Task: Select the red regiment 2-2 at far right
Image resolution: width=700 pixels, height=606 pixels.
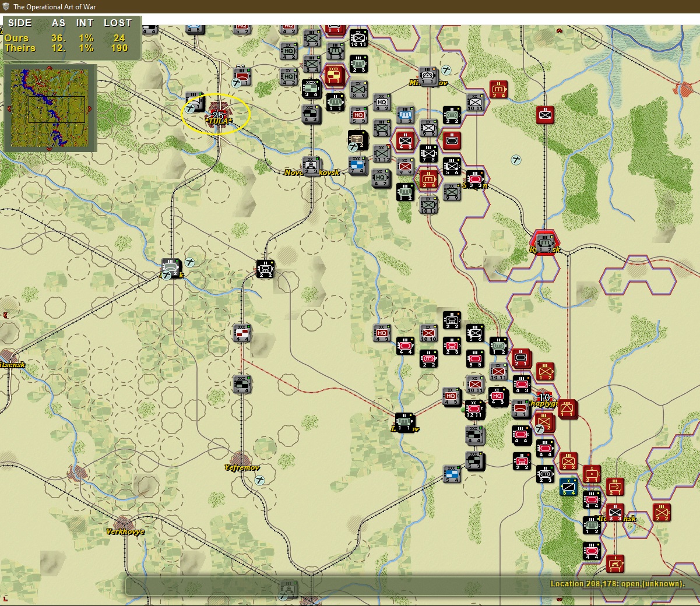Action: coord(662,513)
